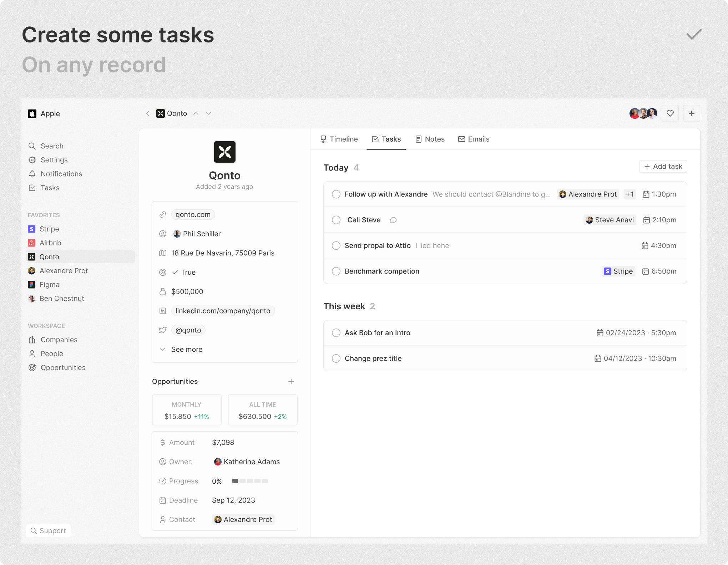Go to previous record with up chevron

click(196, 113)
